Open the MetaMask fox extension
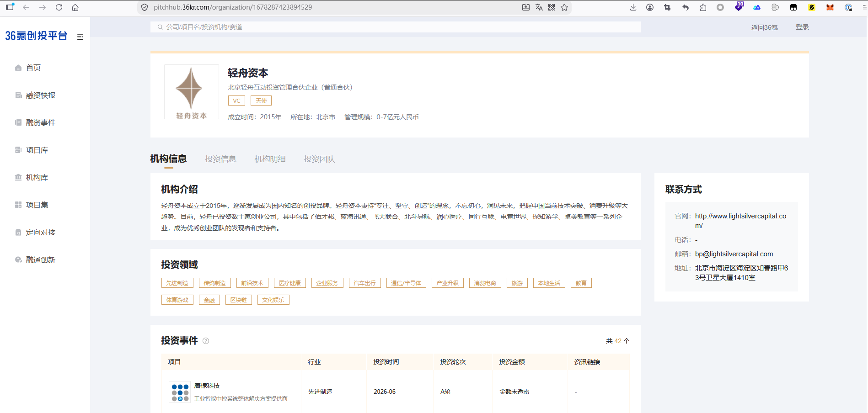868x413 pixels. tap(830, 7)
